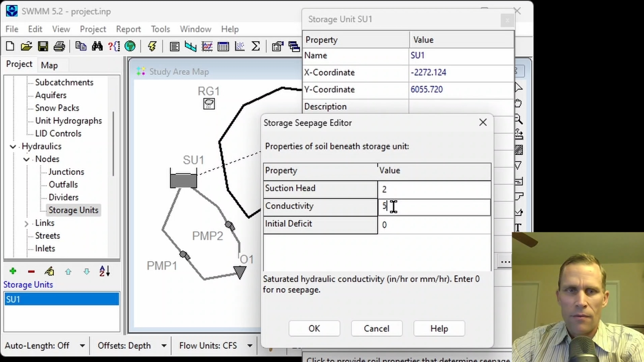Create profile plot icon
Screen dimensions: 644x362
pos(191,46)
